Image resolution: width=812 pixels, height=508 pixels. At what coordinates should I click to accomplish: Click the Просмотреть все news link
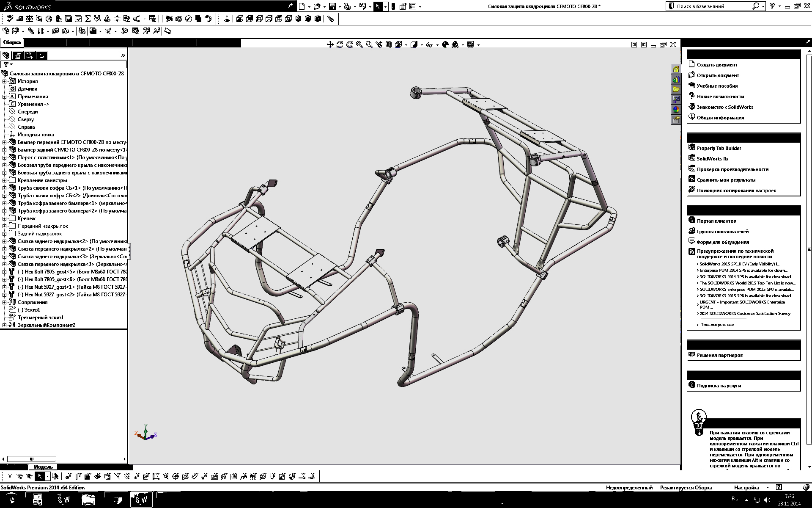(x=717, y=325)
